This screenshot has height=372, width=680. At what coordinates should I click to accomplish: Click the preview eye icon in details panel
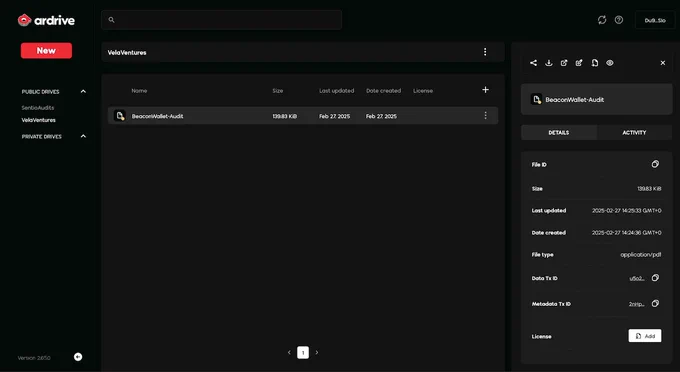pyautogui.click(x=610, y=63)
